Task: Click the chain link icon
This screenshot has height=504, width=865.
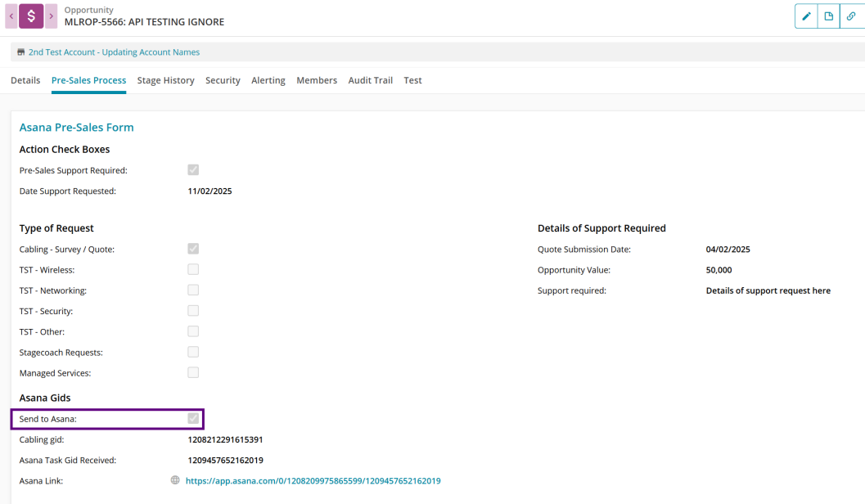Action: pyautogui.click(x=852, y=16)
